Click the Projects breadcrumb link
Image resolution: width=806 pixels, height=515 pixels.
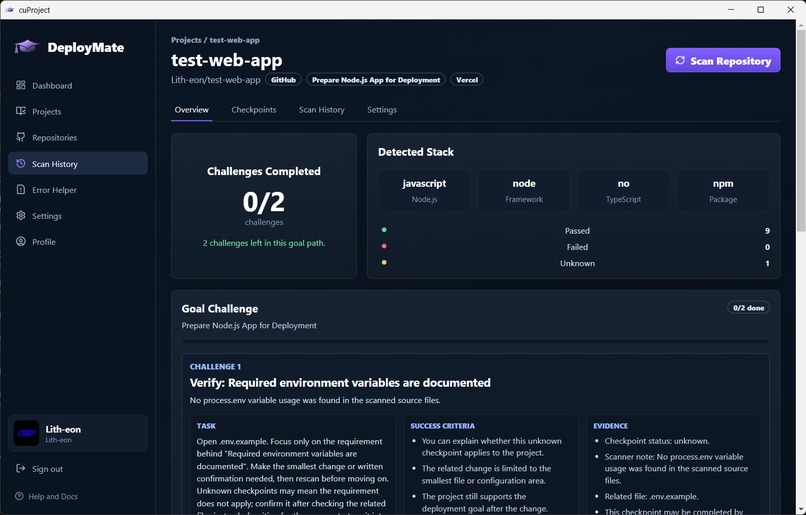tap(186, 40)
